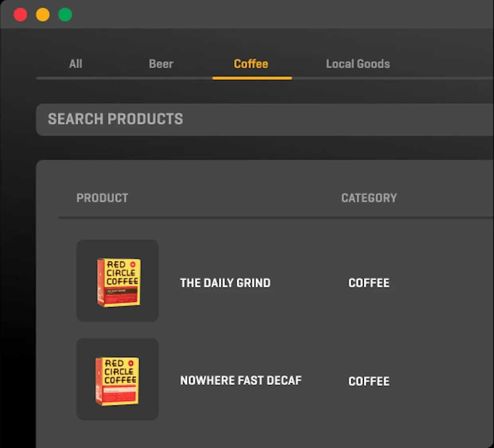Focus the Search Products field
The width and height of the screenshot is (494, 448).
click(265, 119)
